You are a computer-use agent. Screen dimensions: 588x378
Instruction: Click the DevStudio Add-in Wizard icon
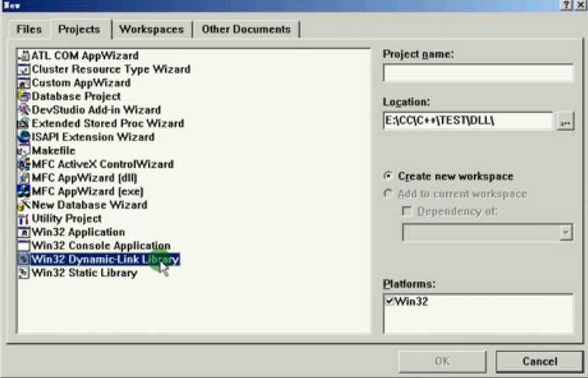coord(23,110)
